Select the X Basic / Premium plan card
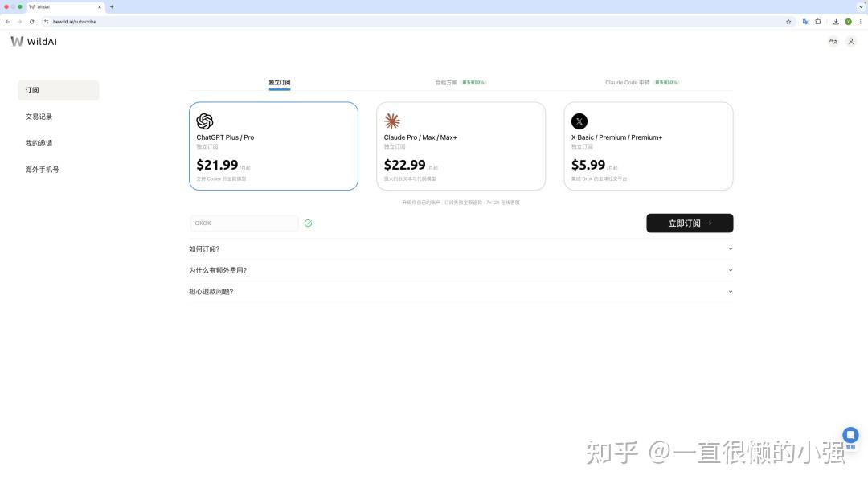 649,146
